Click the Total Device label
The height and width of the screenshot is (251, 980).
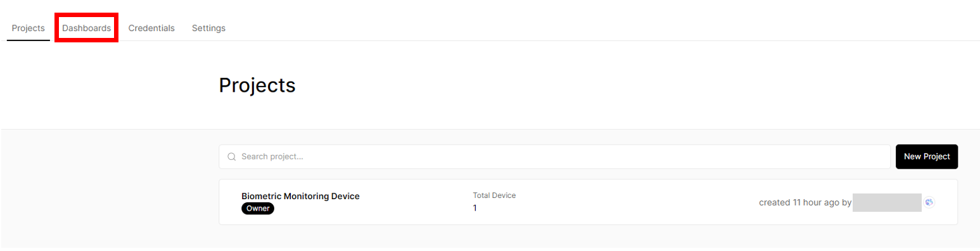coord(494,195)
